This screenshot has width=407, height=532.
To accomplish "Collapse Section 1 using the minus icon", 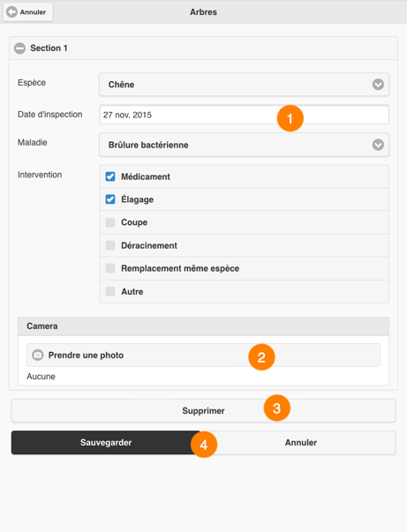I will point(19,49).
